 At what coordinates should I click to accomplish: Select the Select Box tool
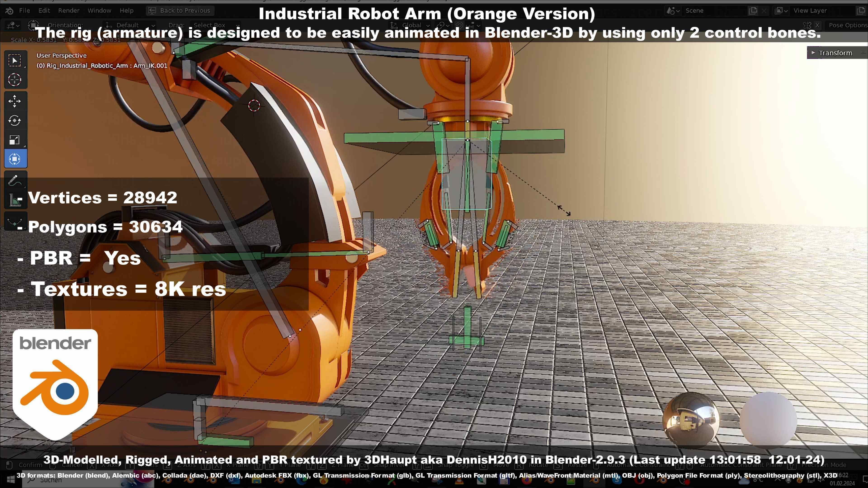tap(15, 60)
